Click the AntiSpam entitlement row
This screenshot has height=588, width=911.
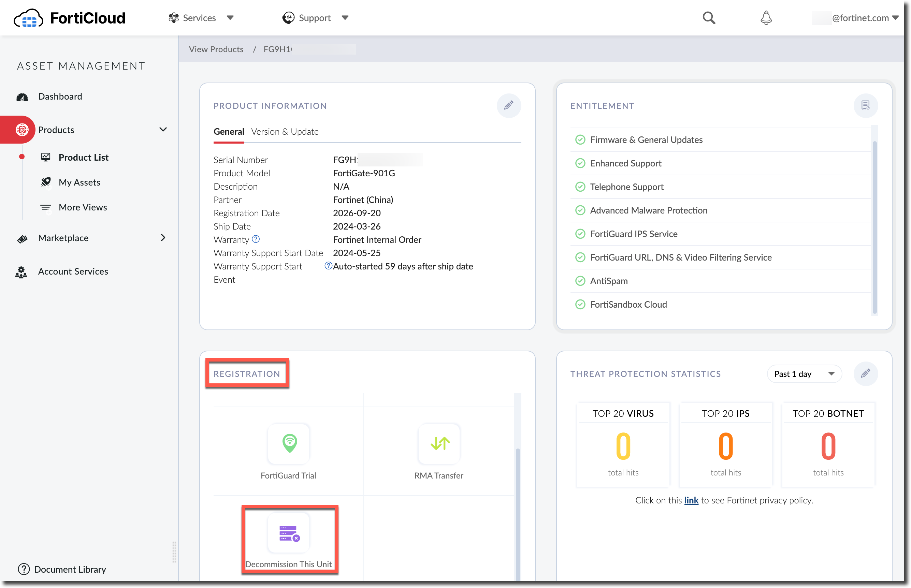click(720, 281)
